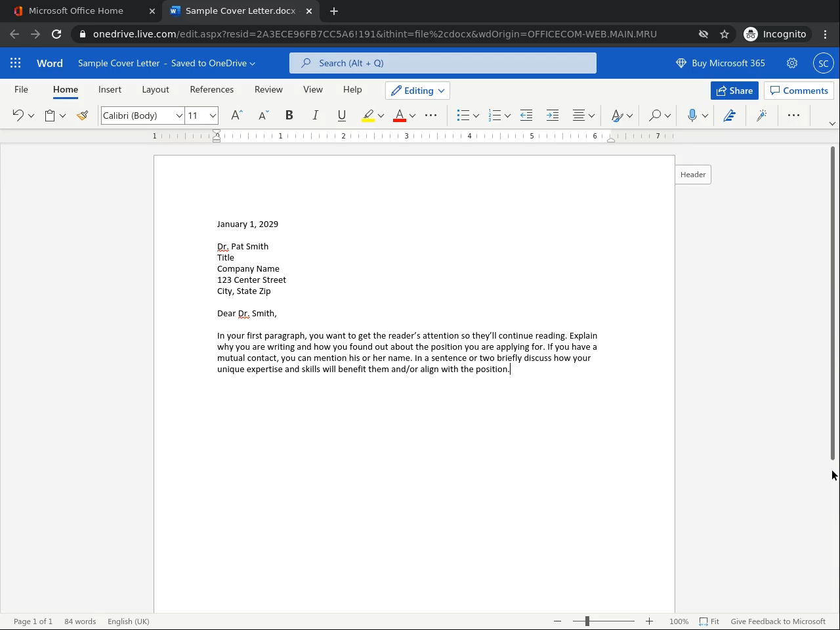Apply the yellow text highlight color
Image resolution: width=840 pixels, height=630 pixels.
(x=368, y=115)
